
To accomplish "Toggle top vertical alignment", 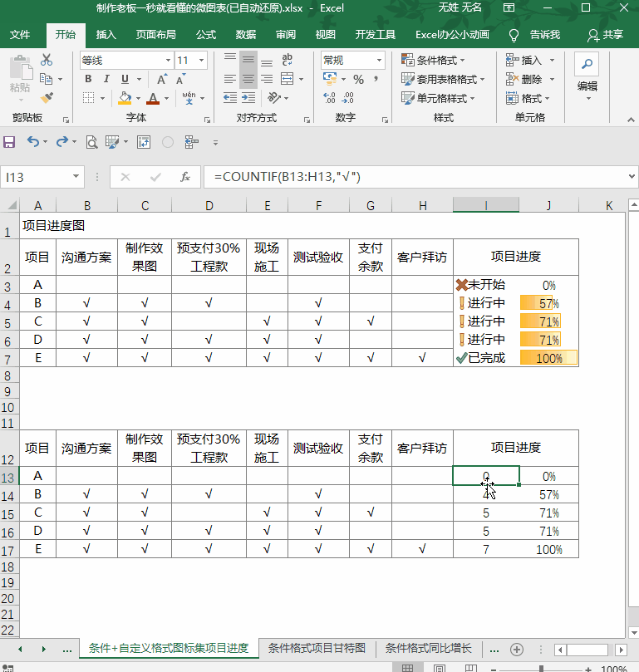I will (230, 58).
